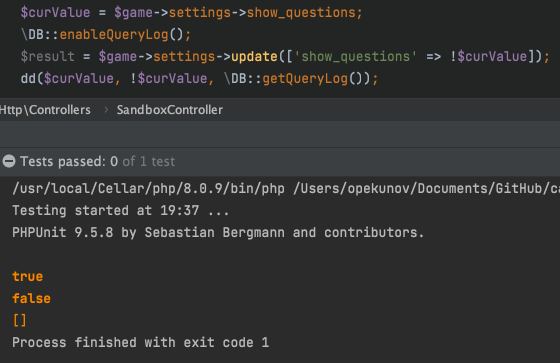Click the 'true' output value

coord(28,277)
